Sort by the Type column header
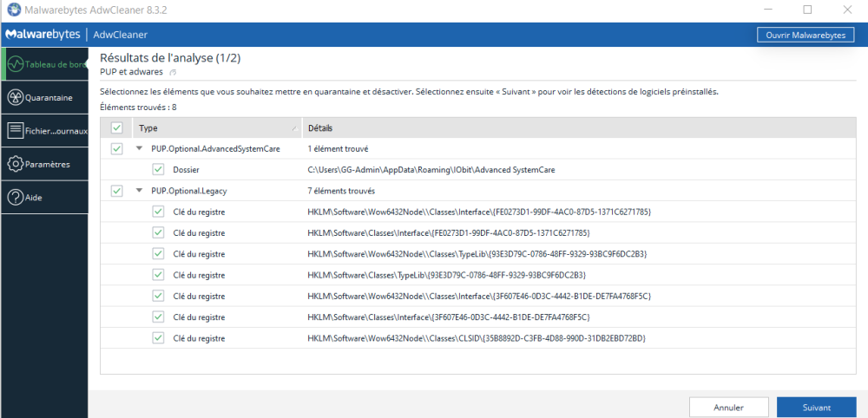The height and width of the screenshot is (418, 868). pos(217,127)
